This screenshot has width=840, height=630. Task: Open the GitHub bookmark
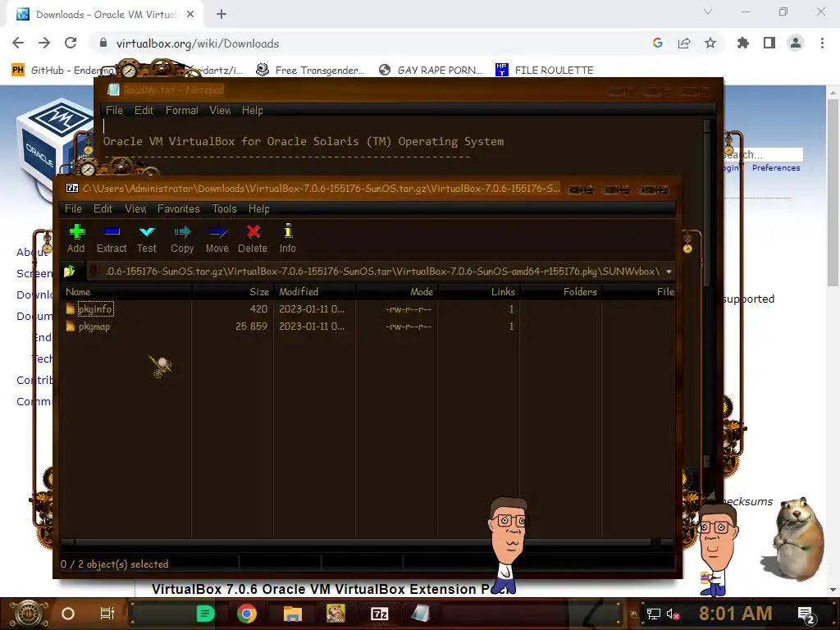click(x=63, y=71)
